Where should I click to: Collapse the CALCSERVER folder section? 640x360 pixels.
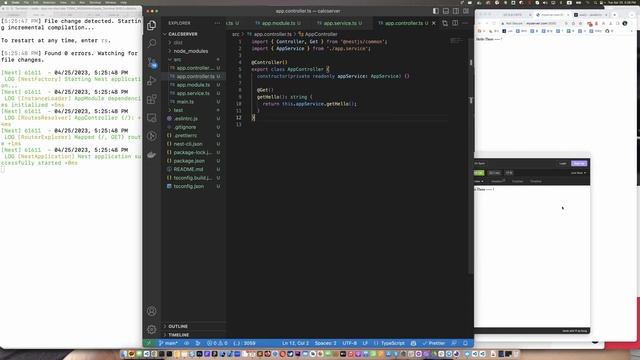click(x=182, y=34)
